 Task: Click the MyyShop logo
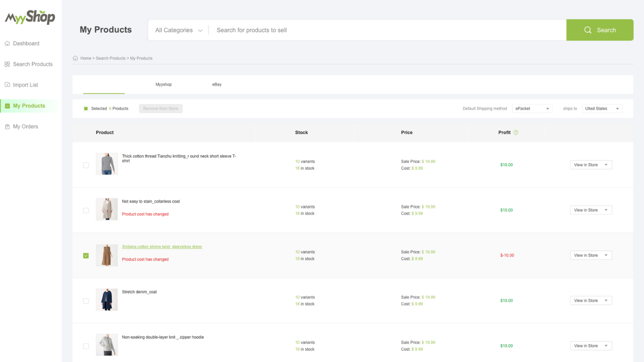pos(30,18)
